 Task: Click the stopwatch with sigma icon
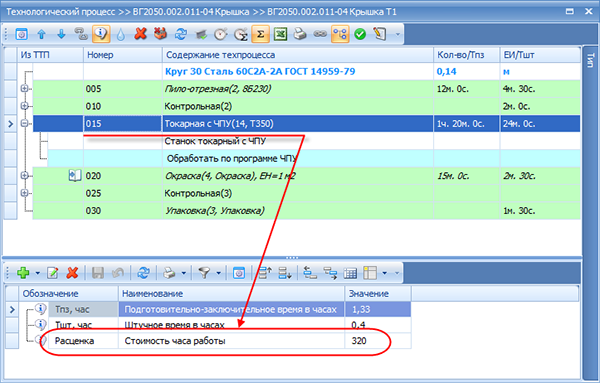click(x=241, y=34)
